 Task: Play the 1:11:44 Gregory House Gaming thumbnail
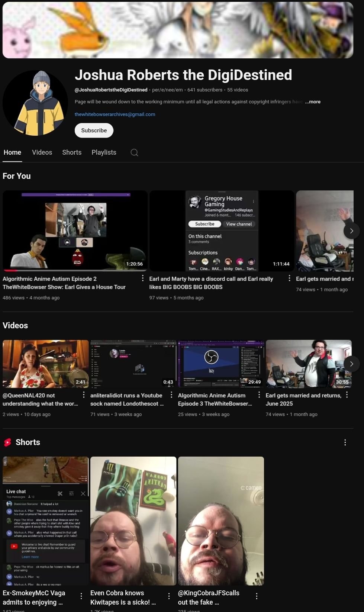coord(222,231)
